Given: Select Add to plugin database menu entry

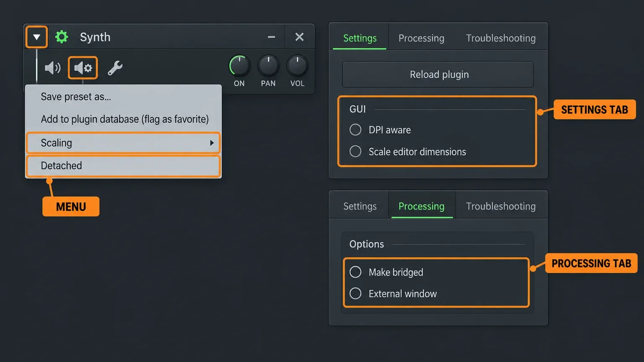Looking at the screenshot, I should (x=123, y=119).
